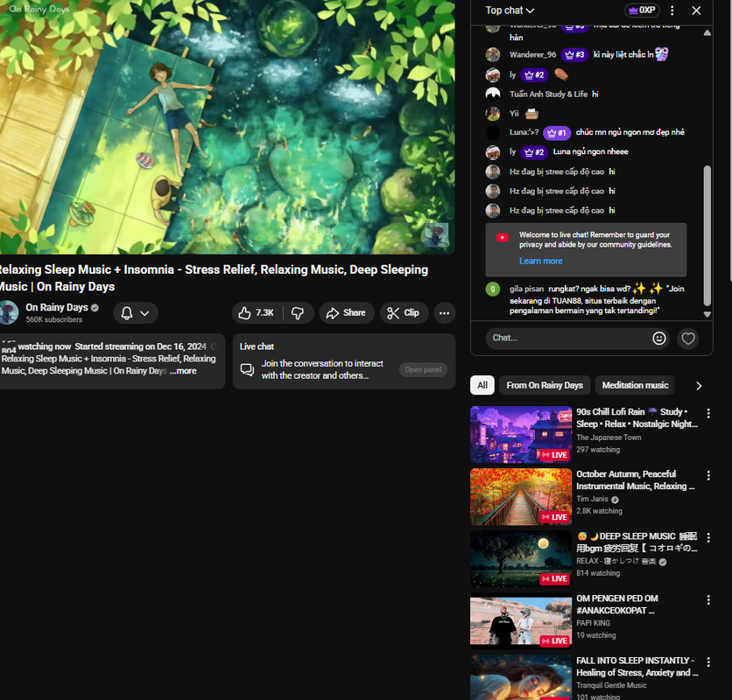Open options for DEEP SLEEP MUSIC video

click(708, 537)
